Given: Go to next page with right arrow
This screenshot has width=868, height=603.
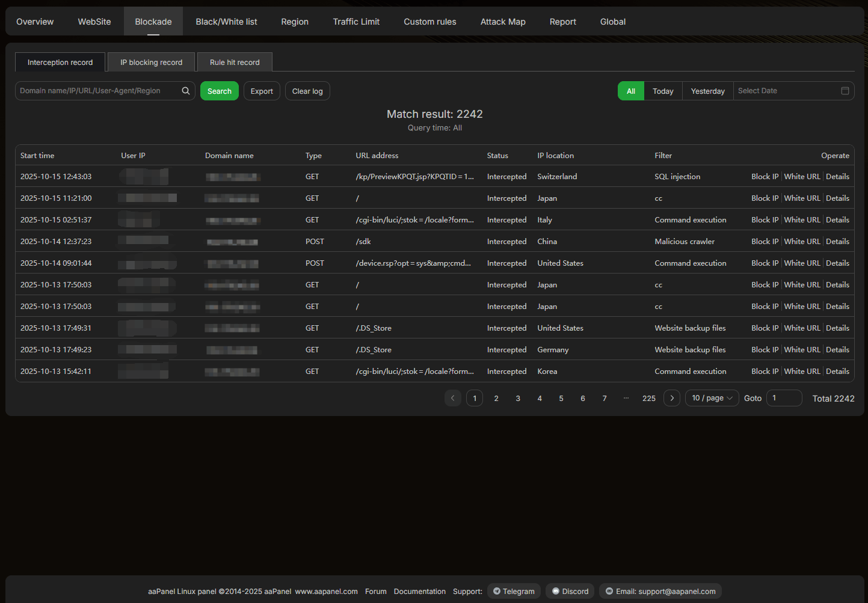Looking at the screenshot, I should tap(672, 398).
